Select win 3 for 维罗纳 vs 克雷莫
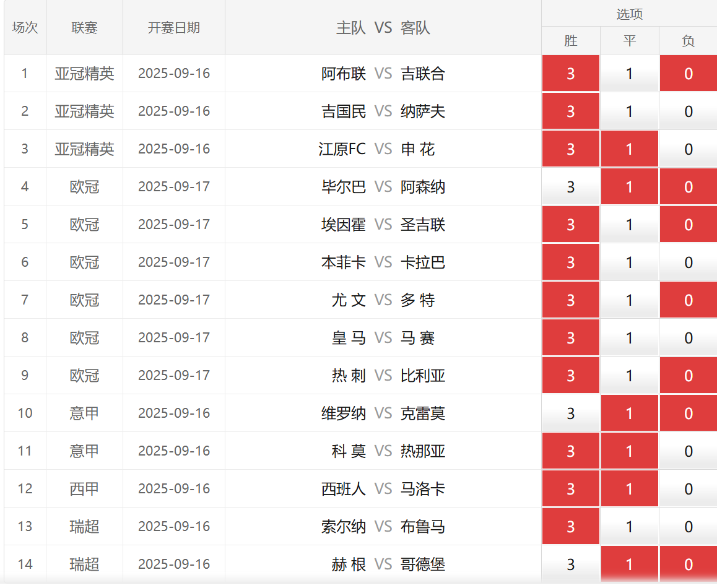The image size is (717, 588). point(571,413)
